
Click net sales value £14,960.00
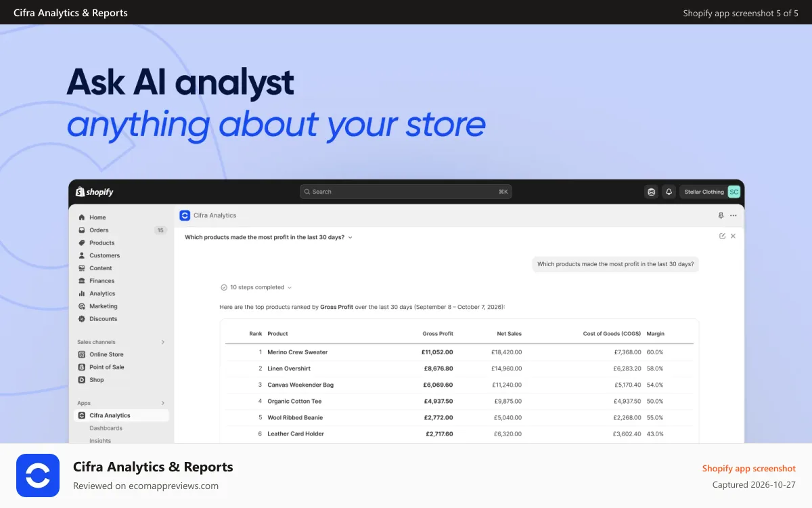click(507, 368)
